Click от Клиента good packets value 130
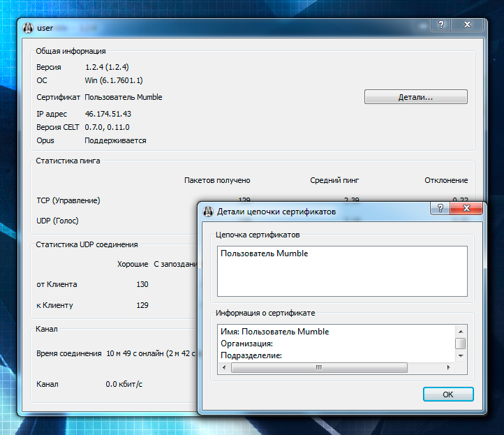 coord(142,284)
